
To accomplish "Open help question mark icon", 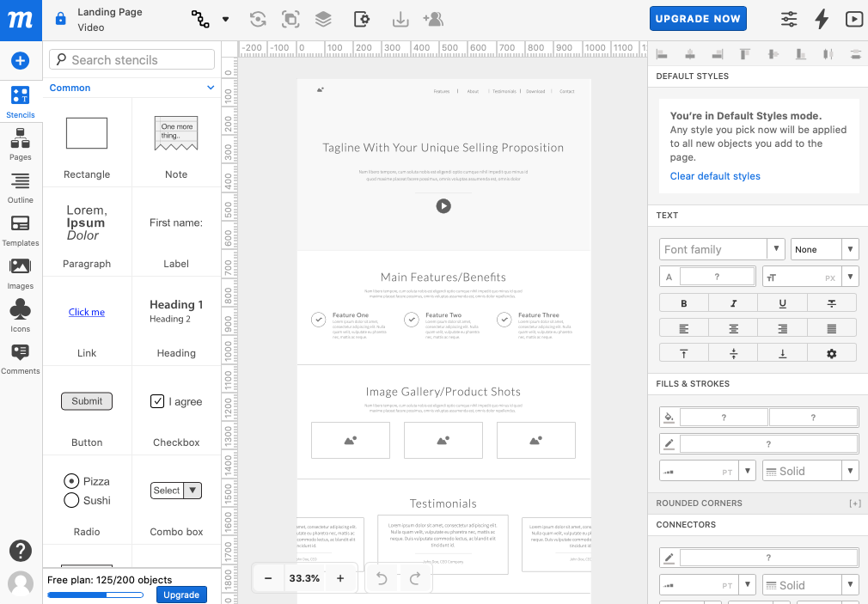I will coord(21,551).
